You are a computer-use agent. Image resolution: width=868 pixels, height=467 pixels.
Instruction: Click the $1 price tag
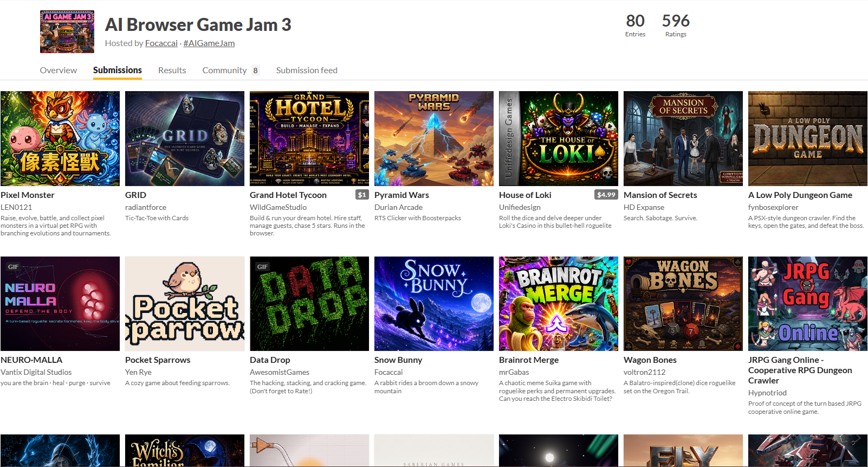pos(362,195)
